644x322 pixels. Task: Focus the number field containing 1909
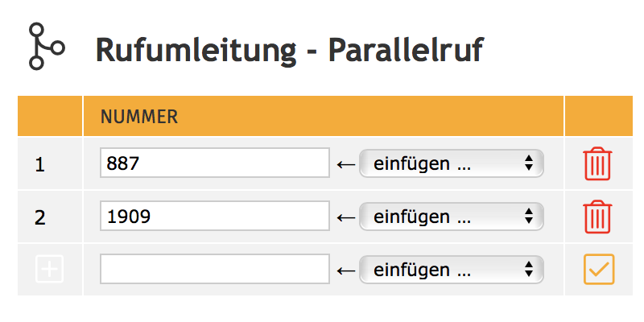coord(214,217)
